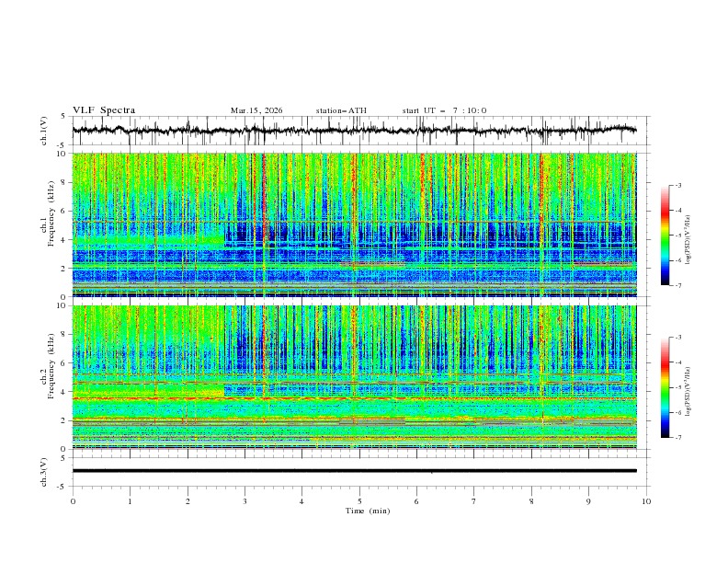Click the ch.2 spectrogram panel
The image size is (728, 563).
pos(354,377)
